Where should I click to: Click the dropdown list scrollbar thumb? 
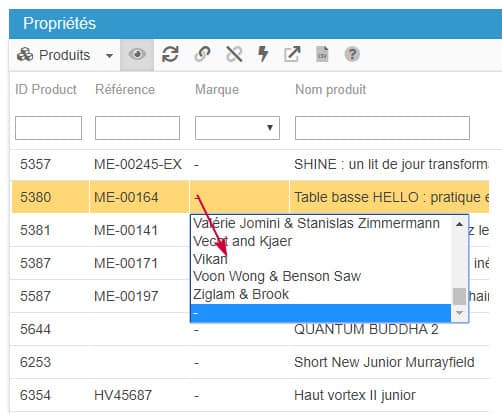[460, 296]
